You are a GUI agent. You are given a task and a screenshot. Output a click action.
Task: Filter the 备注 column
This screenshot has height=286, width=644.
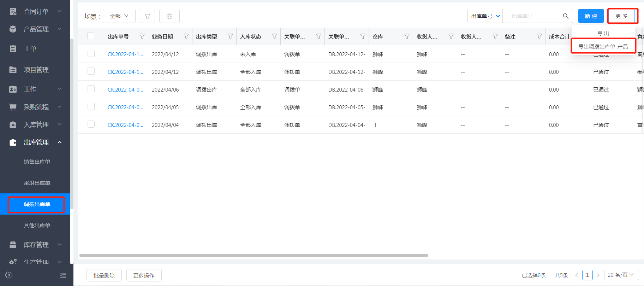(539, 36)
